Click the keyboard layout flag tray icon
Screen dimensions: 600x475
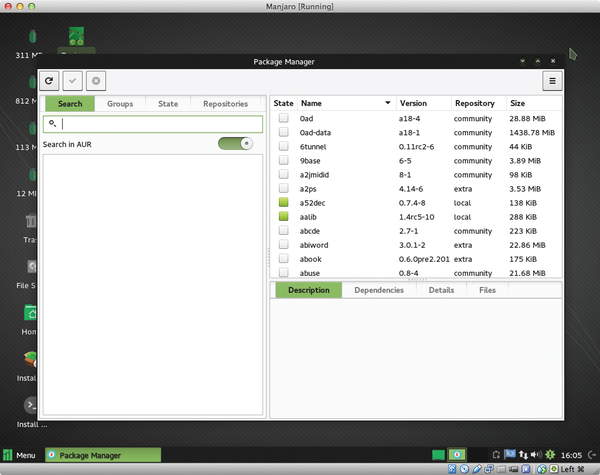pos(510,454)
